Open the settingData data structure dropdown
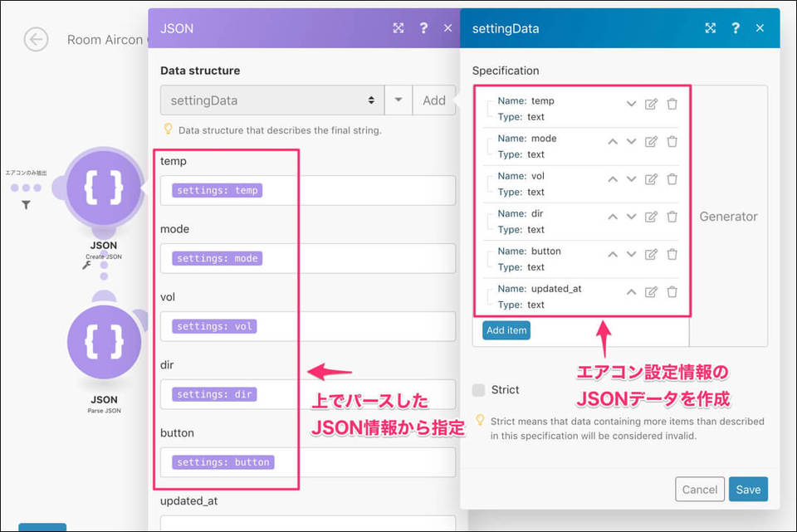 click(x=271, y=100)
